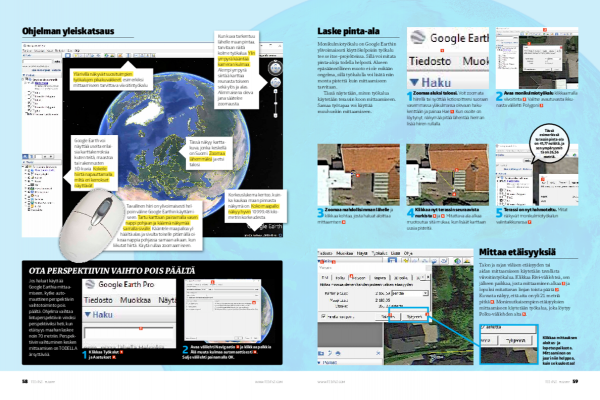Screen dimensions: 600x400
Task: Click Tyhjennä button in magnified blue inset
Action: 515,340
